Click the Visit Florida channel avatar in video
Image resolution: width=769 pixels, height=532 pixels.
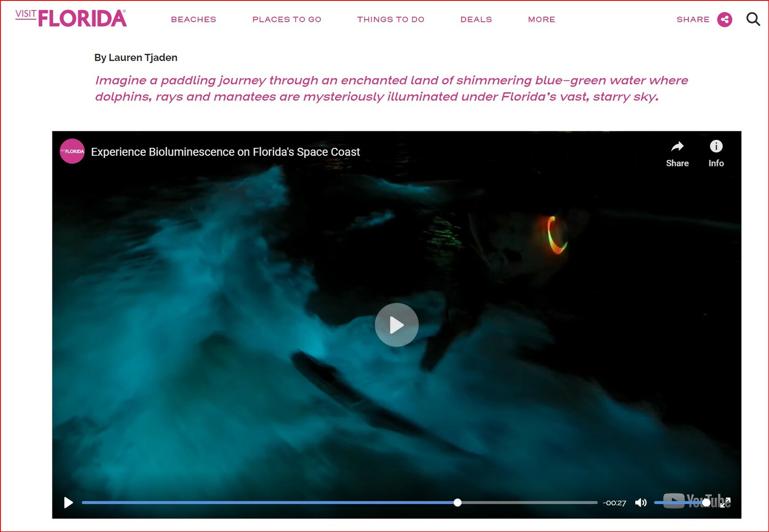72,151
